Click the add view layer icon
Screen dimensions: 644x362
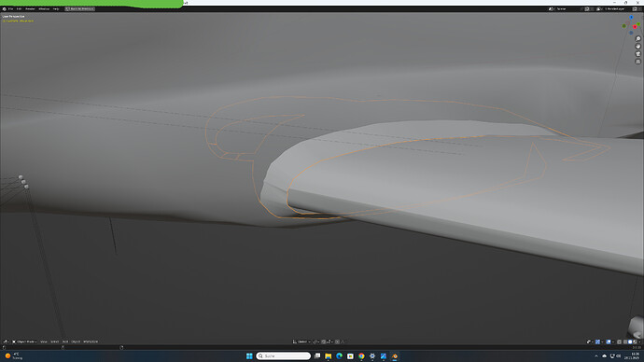[635, 8]
